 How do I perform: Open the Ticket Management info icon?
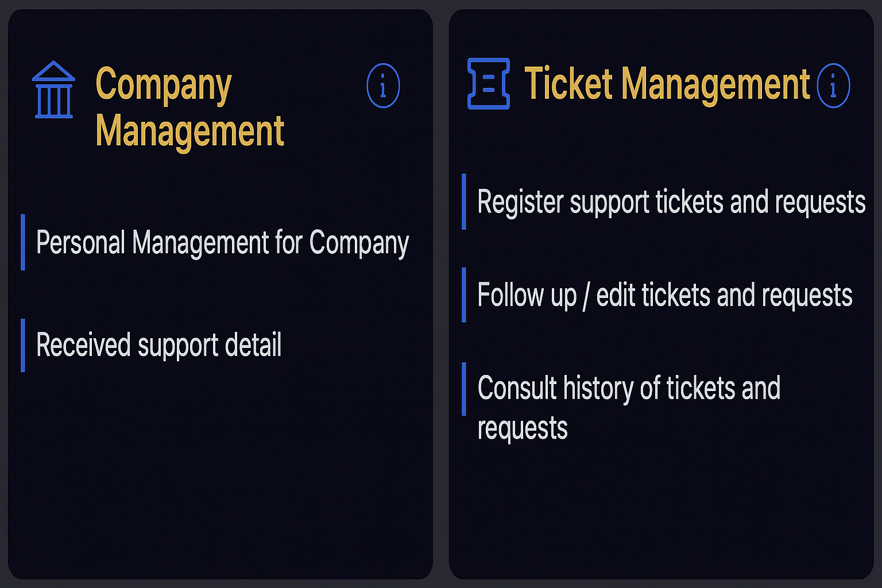pyautogui.click(x=833, y=86)
